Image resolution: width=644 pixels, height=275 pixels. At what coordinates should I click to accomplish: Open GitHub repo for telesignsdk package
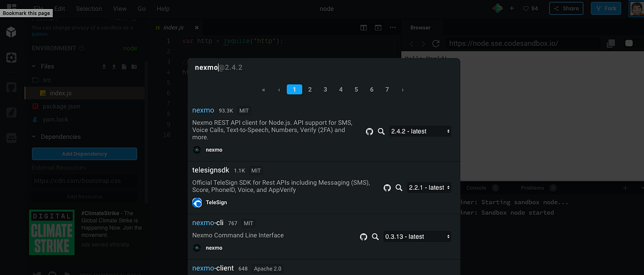pos(387,188)
